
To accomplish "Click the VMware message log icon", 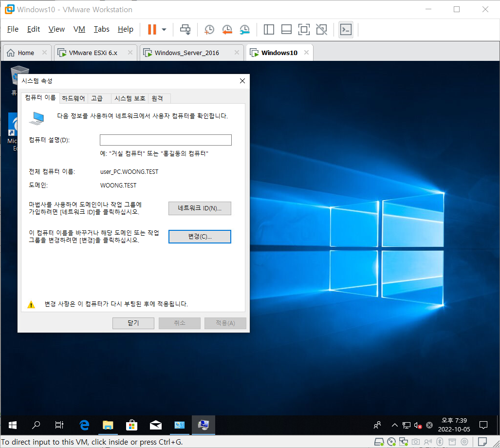I will pyautogui.click(x=482, y=442).
